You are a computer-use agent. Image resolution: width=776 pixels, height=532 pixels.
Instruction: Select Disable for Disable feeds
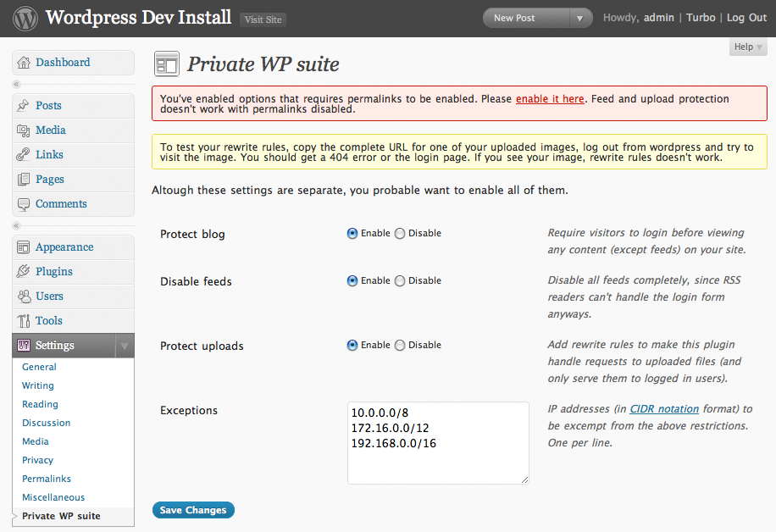coord(400,281)
